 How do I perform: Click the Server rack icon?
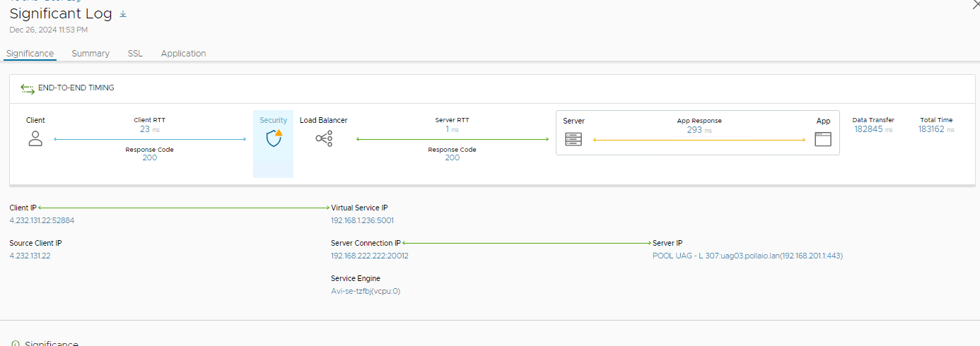573,139
